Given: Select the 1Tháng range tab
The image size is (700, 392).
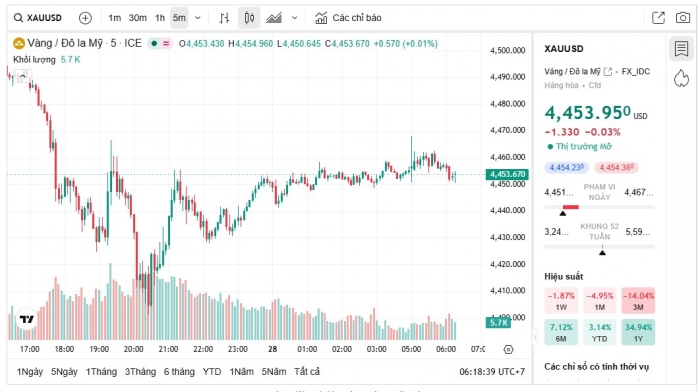Looking at the screenshot, I should pos(101,371).
